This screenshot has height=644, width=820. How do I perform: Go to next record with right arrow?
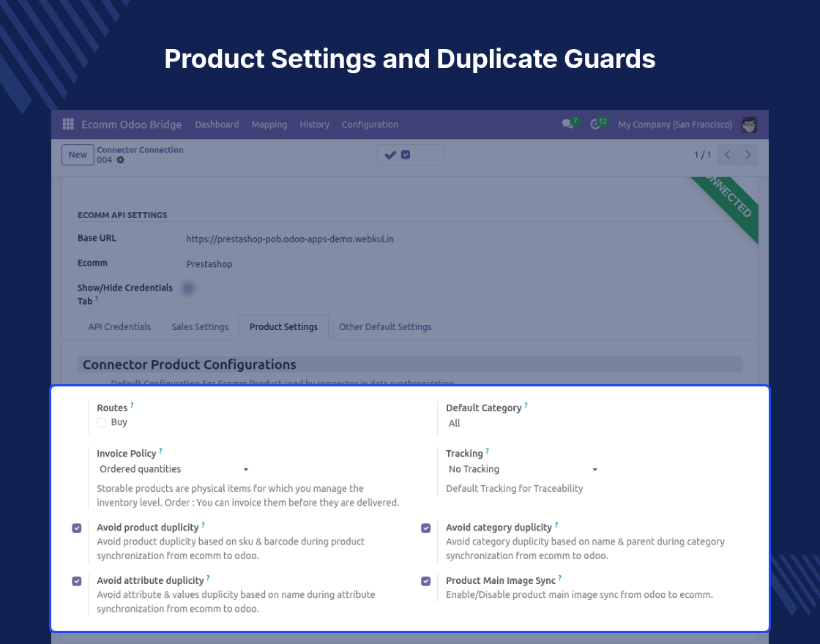coord(748,154)
